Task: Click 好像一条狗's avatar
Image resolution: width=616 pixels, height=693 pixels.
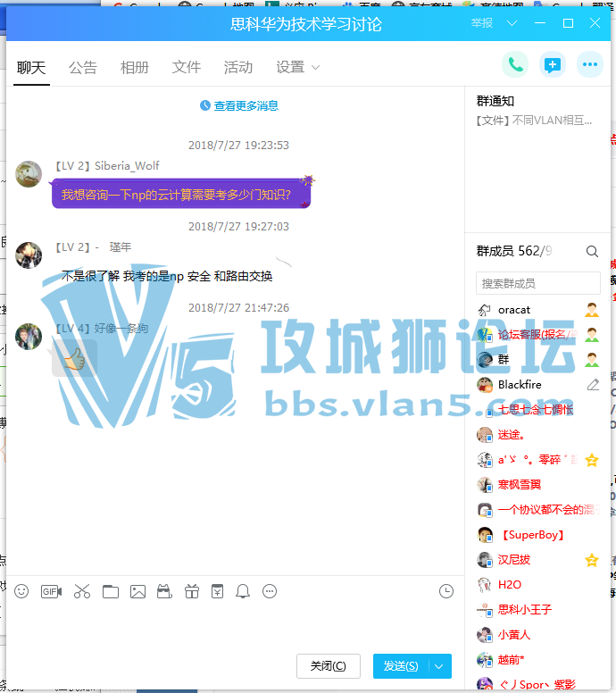Action: pos(29,337)
